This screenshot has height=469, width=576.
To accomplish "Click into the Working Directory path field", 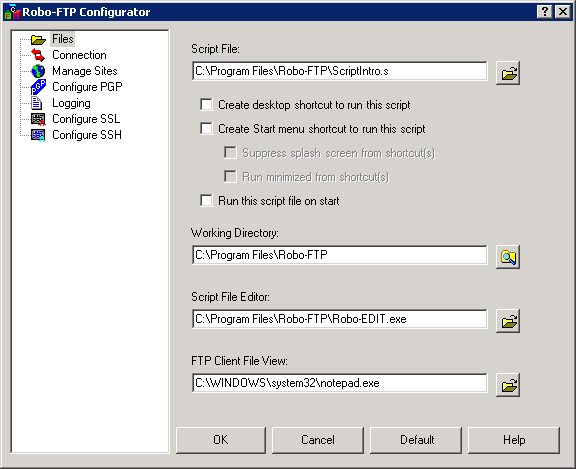I will pos(340,255).
